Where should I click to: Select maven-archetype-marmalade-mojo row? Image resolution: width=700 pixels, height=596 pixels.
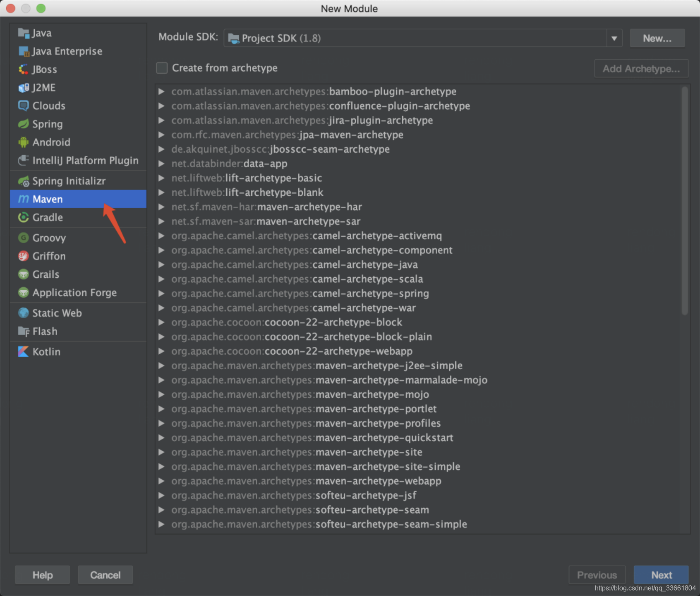coord(419,380)
